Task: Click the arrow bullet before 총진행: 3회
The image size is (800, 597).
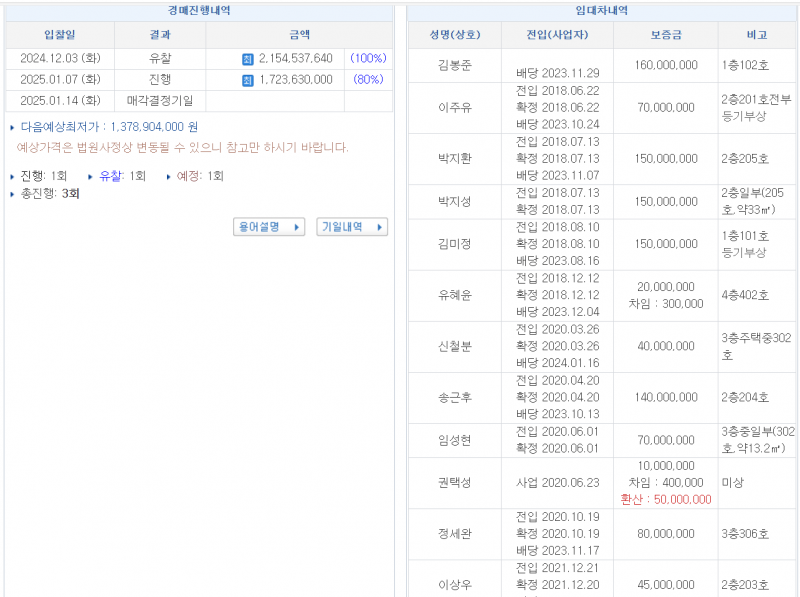Action: (x=9, y=192)
